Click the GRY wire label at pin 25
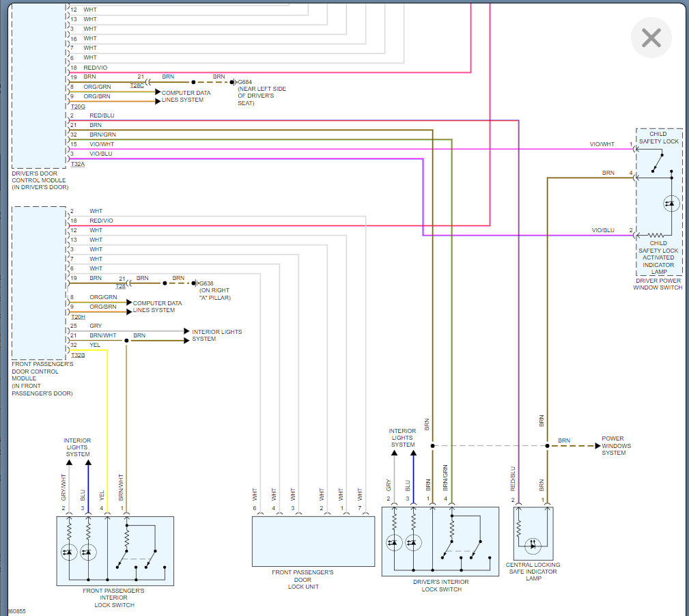Viewport: 689px width, 616px height. pyautogui.click(x=96, y=326)
